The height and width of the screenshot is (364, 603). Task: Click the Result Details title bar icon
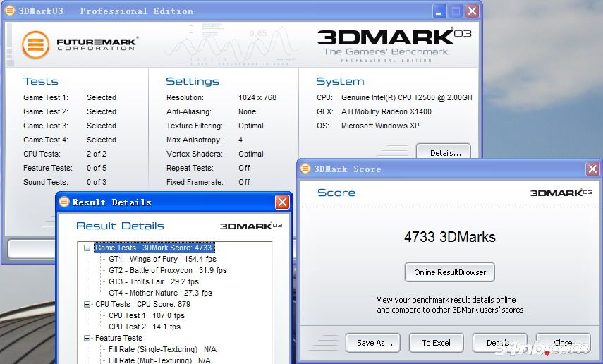[64, 202]
